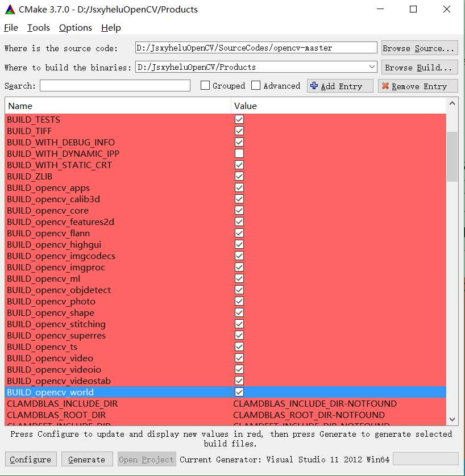Click the vertical scrollbar thumb
The image size is (465, 476).
452,156
